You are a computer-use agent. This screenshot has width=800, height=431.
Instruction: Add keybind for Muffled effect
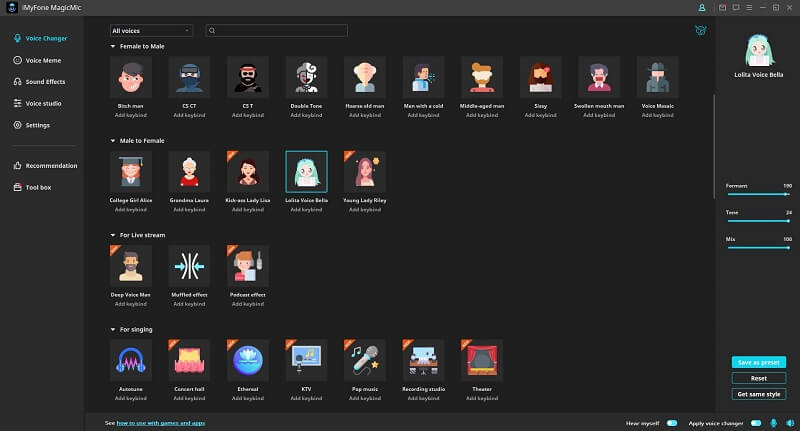pos(189,304)
